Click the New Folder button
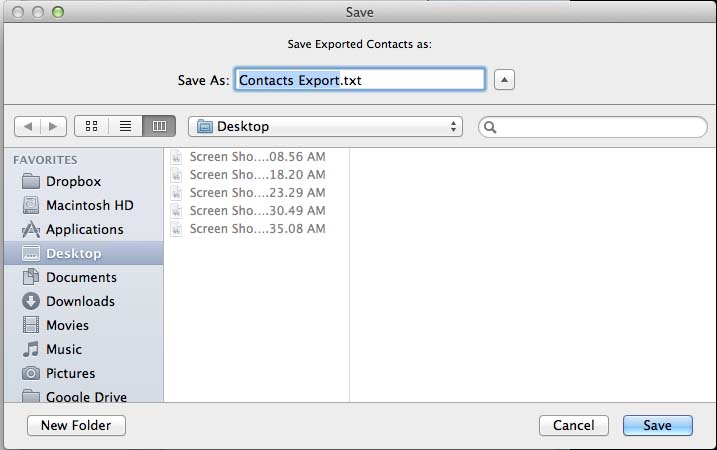The image size is (717, 450). coord(76,425)
